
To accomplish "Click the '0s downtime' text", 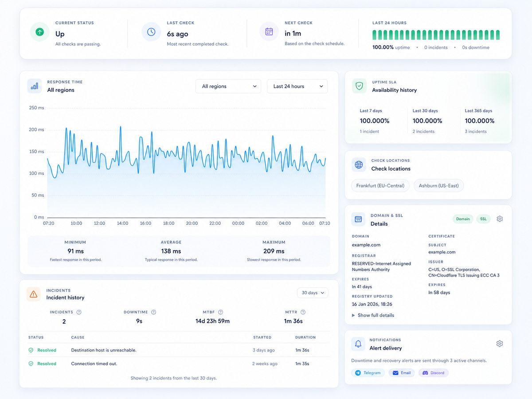I will pyautogui.click(x=476, y=47).
